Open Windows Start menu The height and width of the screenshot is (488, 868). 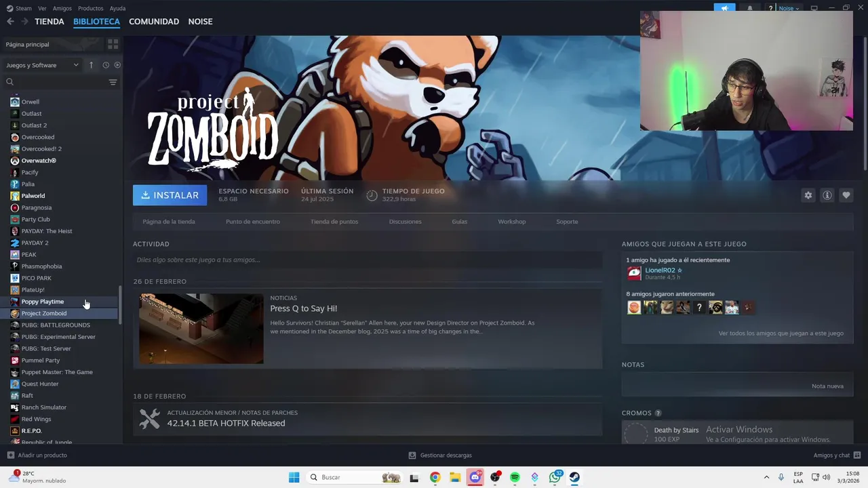[294, 477]
